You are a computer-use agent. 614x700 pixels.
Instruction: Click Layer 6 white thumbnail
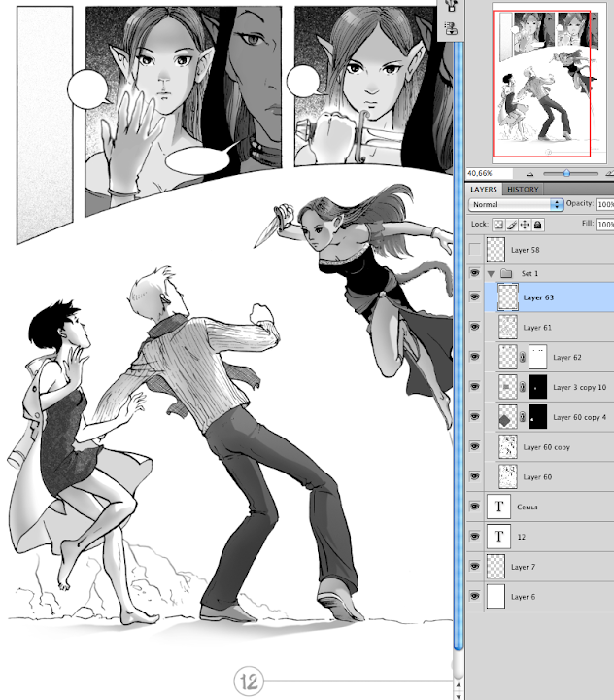(495, 596)
